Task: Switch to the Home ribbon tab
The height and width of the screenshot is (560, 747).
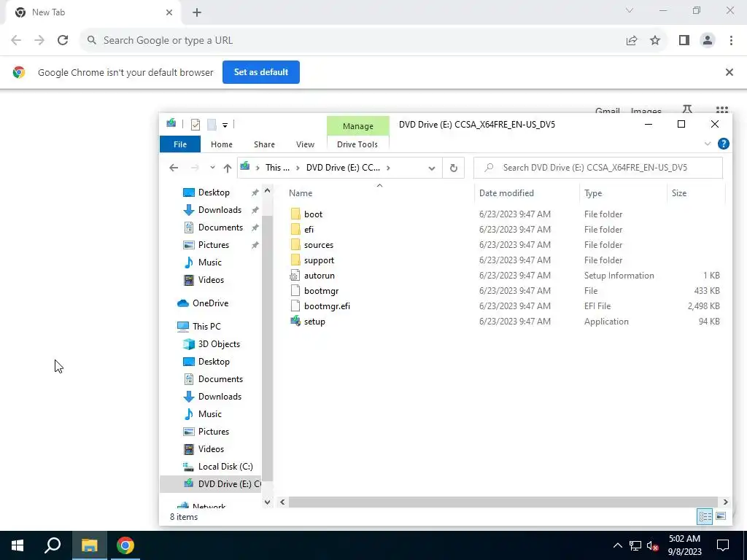Action: [222, 144]
